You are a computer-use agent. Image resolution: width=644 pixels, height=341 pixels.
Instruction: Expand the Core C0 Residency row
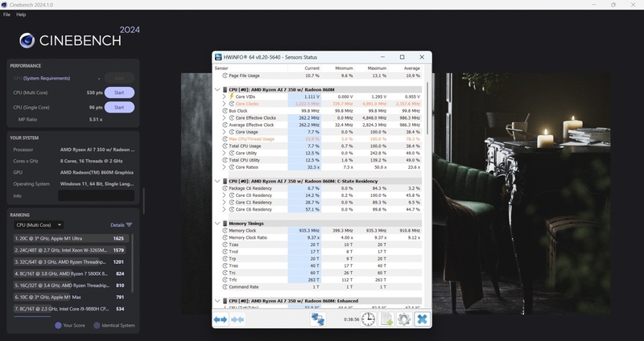[225, 195]
